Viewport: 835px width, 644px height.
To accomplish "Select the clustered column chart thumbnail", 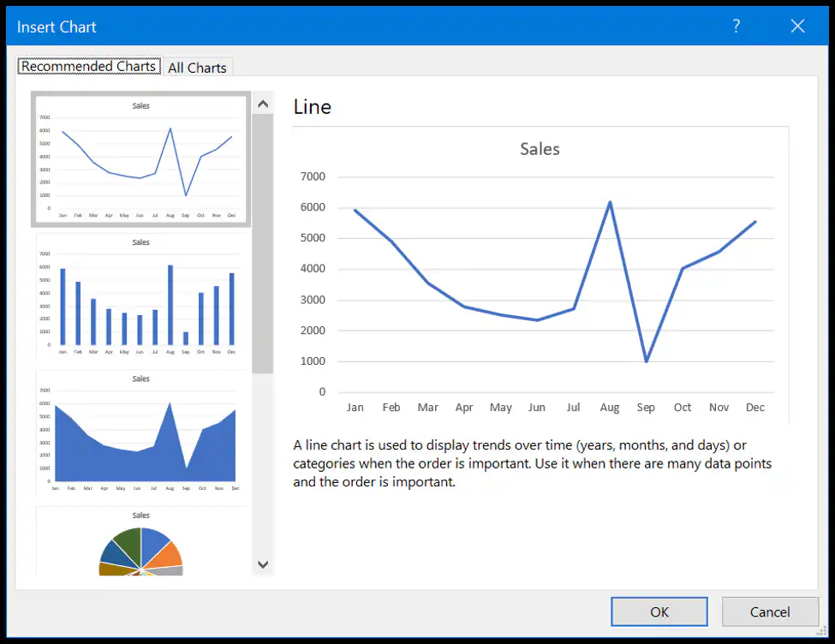I will (x=141, y=296).
